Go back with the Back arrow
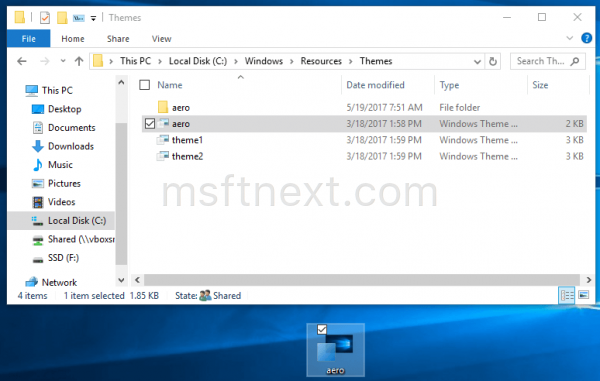 click(22, 61)
